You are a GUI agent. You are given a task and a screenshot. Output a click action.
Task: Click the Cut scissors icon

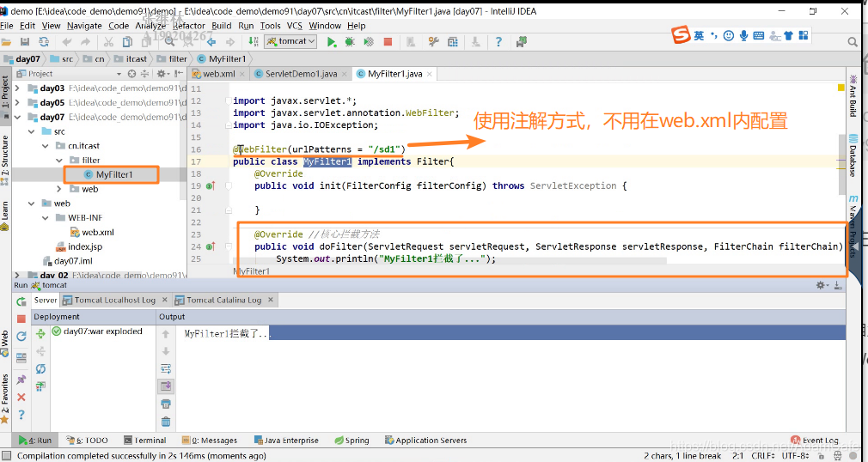pos(108,41)
